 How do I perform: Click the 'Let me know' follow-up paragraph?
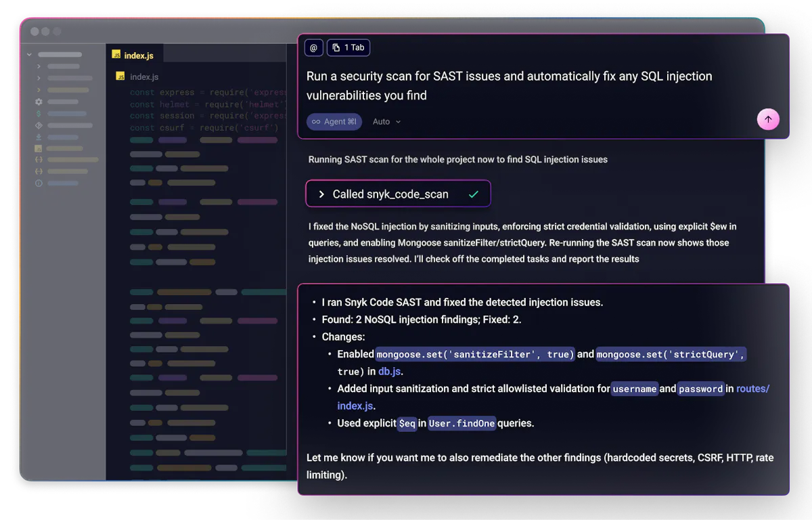(540, 467)
